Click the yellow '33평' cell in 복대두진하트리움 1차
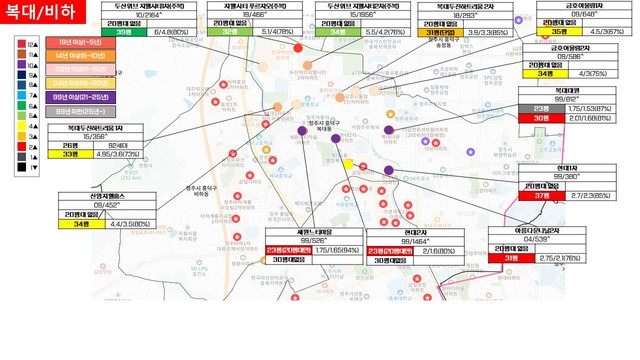This screenshot has height=360, width=640. (x=71, y=154)
